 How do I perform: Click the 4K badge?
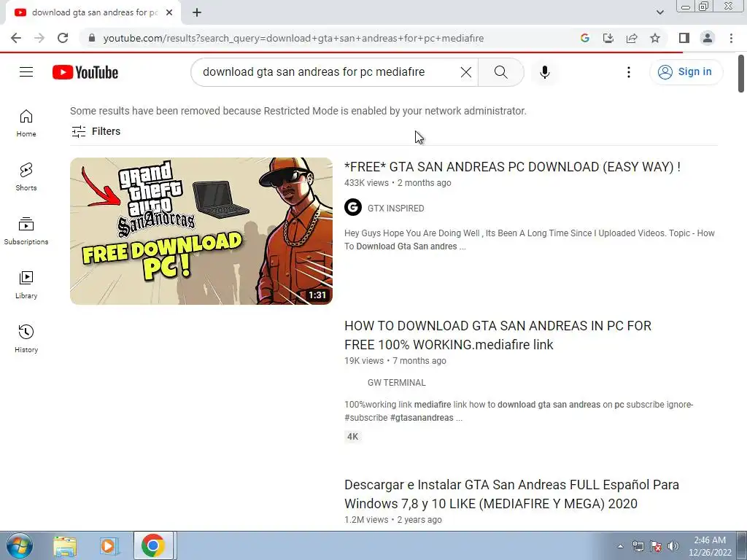coord(352,437)
